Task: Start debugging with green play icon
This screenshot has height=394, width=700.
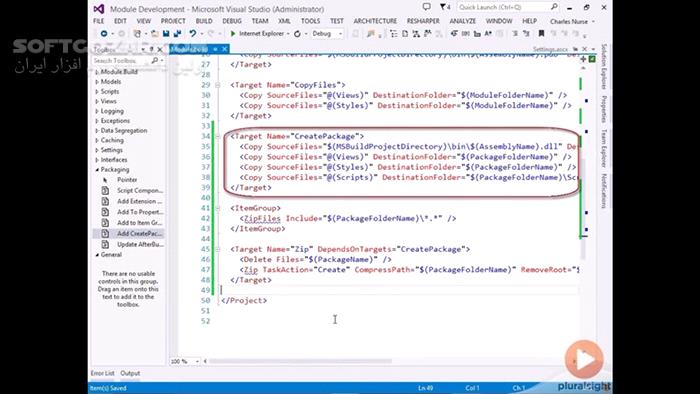Action: coord(233,33)
